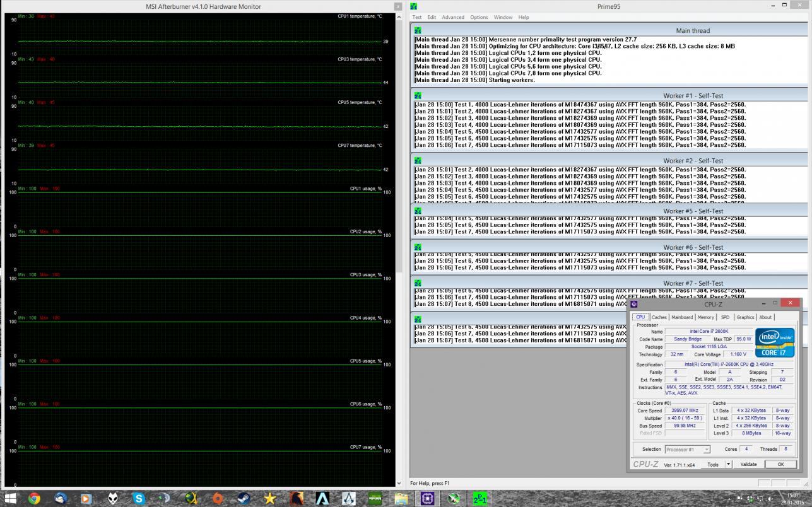Click the Name field Intel Core i7 2600K

[x=709, y=331]
